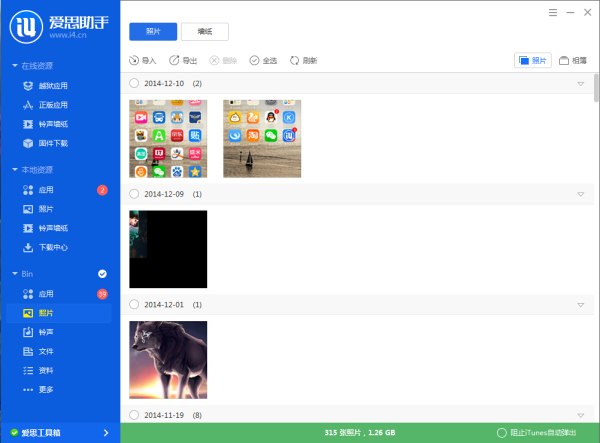600x443 pixels.
Task: Toggle 阻止iTunes自动弹出 option
Action: (x=501, y=432)
